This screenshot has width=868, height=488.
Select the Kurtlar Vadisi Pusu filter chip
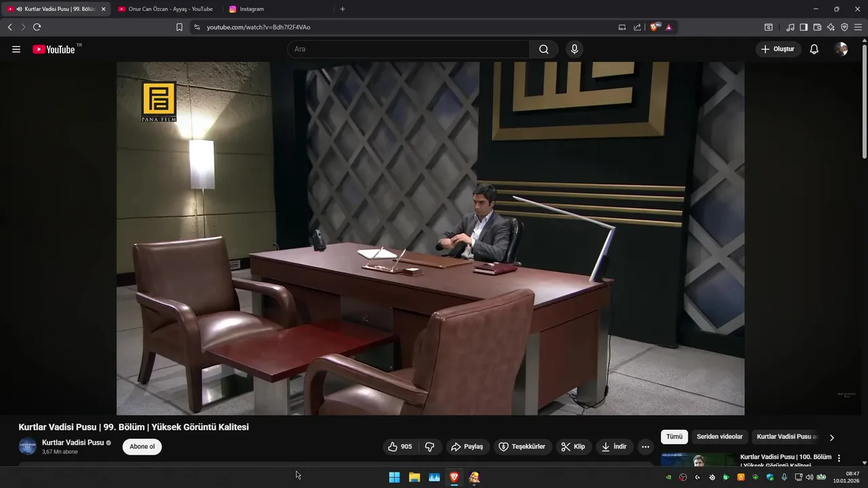click(787, 437)
